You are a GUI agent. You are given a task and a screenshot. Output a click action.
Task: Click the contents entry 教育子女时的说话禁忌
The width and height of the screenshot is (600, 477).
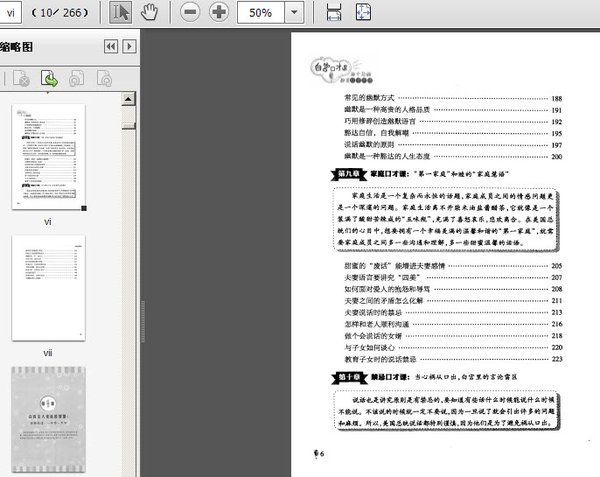tap(380, 359)
